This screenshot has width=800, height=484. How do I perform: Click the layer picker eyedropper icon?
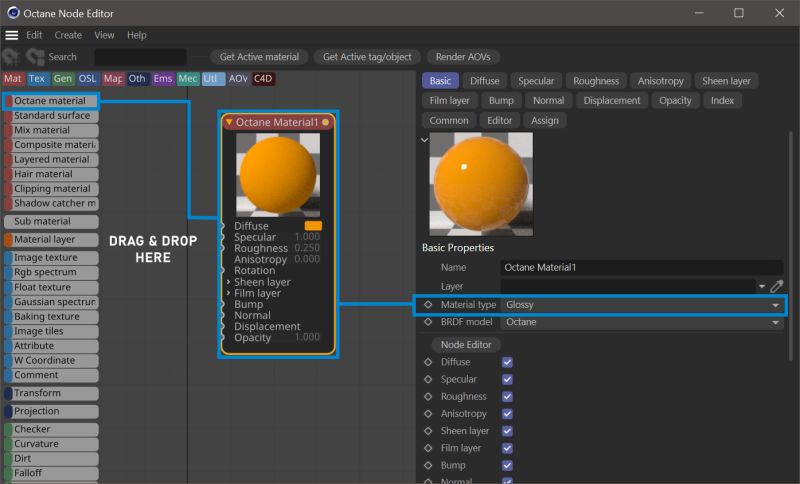(777, 286)
